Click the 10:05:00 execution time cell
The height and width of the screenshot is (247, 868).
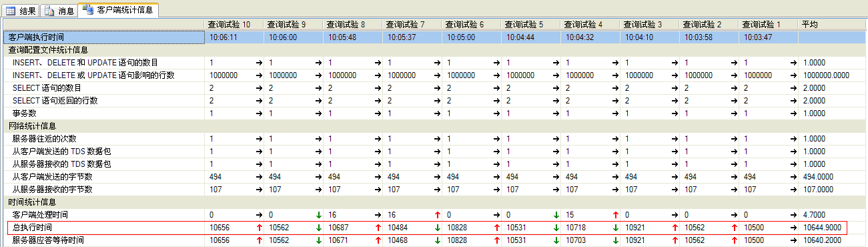point(461,37)
